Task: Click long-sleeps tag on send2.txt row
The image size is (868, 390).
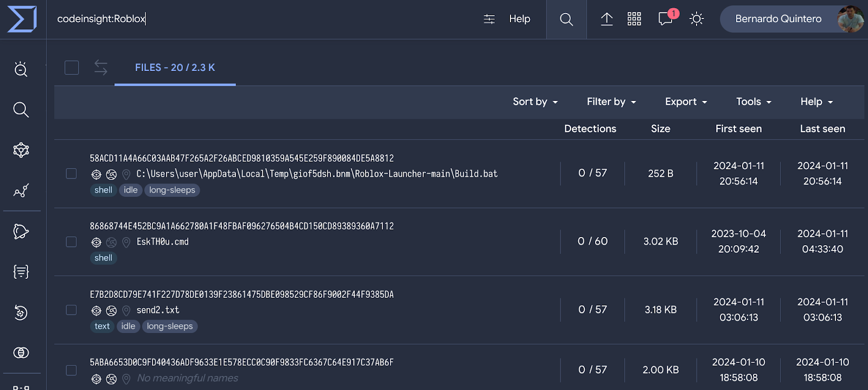Action: coord(170,327)
